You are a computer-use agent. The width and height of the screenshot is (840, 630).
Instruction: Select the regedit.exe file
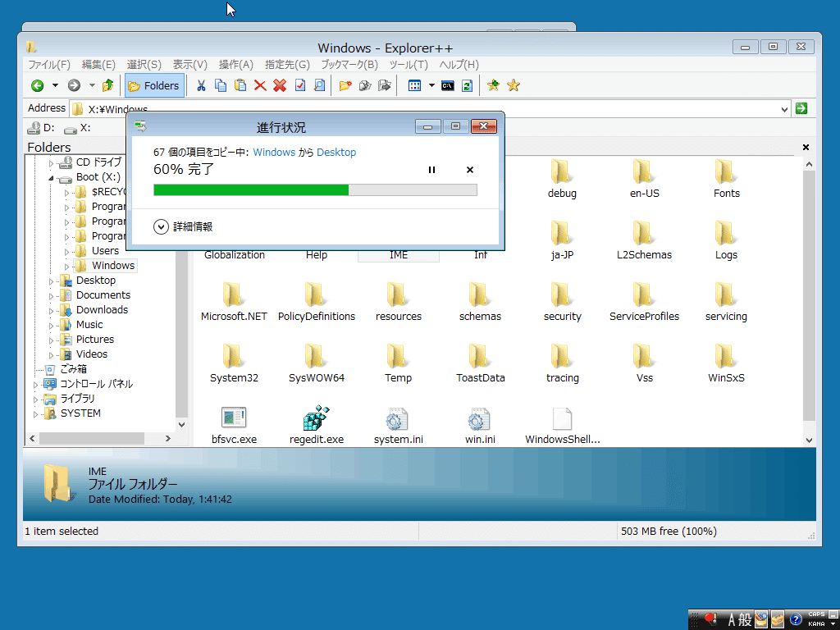pyautogui.click(x=316, y=426)
